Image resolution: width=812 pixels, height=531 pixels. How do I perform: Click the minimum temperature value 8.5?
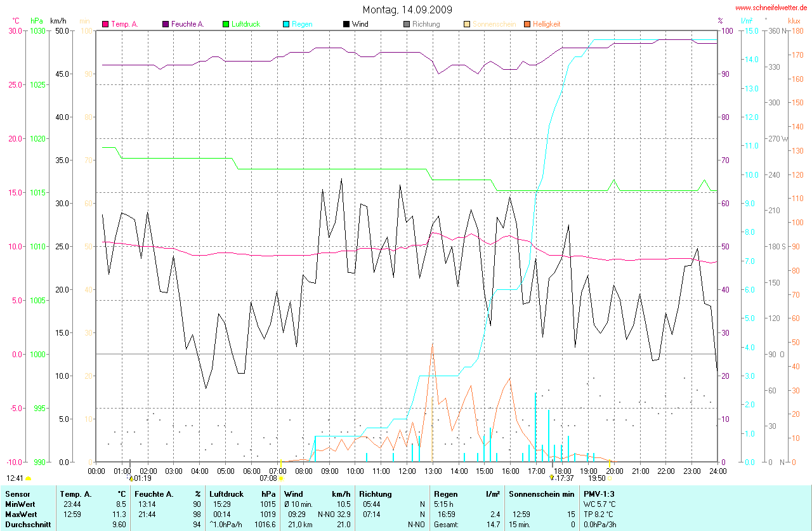pyautogui.click(x=121, y=504)
